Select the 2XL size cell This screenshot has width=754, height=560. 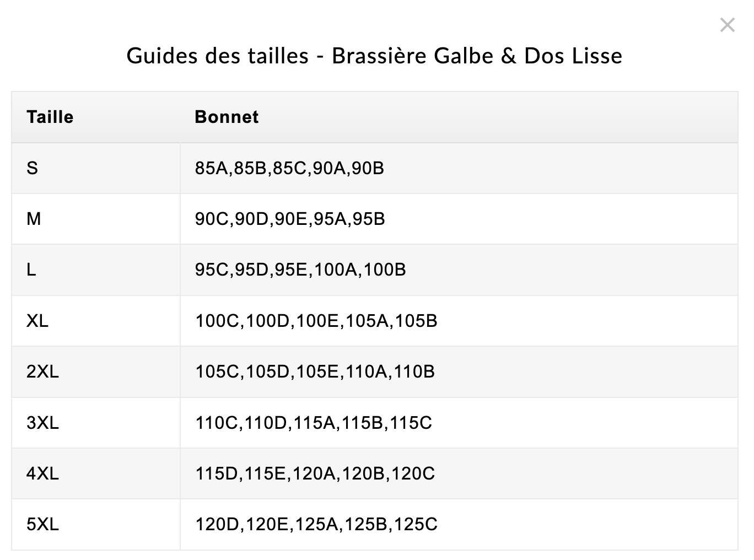[42, 371]
